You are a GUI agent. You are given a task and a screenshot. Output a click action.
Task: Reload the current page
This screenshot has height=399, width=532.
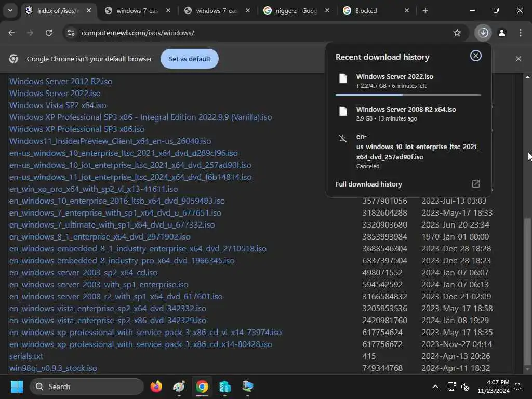tap(49, 33)
